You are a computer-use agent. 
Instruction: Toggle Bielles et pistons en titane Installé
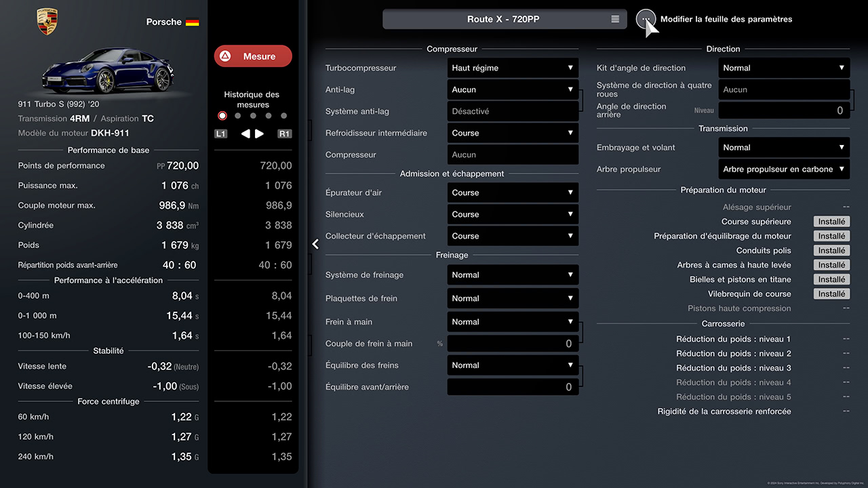pyautogui.click(x=831, y=279)
